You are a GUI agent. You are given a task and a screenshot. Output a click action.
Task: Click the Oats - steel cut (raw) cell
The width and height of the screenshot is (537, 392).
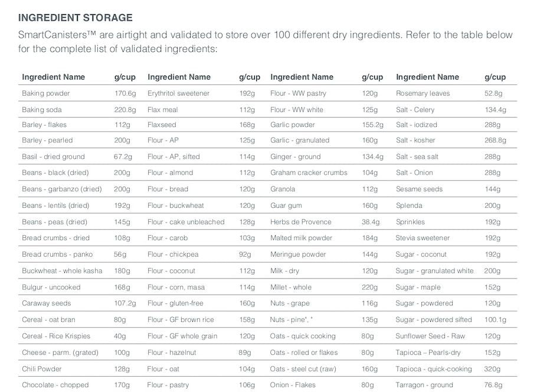click(303, 368)
